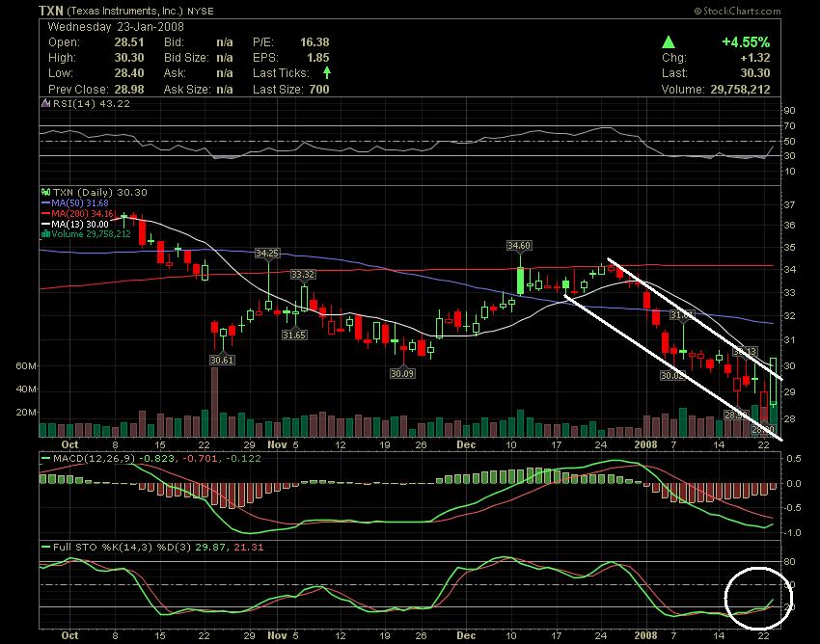
Task: Click the RSI(14) legend marker icon
Action: coord(46,103)
